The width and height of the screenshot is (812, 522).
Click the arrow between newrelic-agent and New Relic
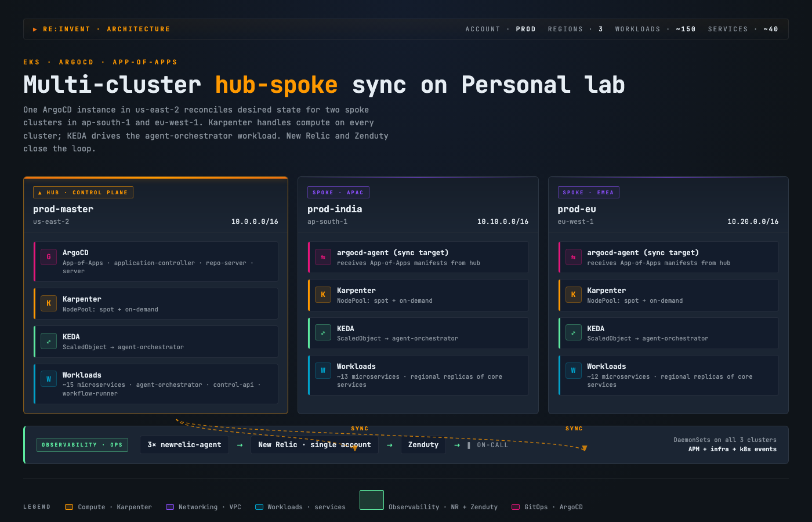coord(240,445)
